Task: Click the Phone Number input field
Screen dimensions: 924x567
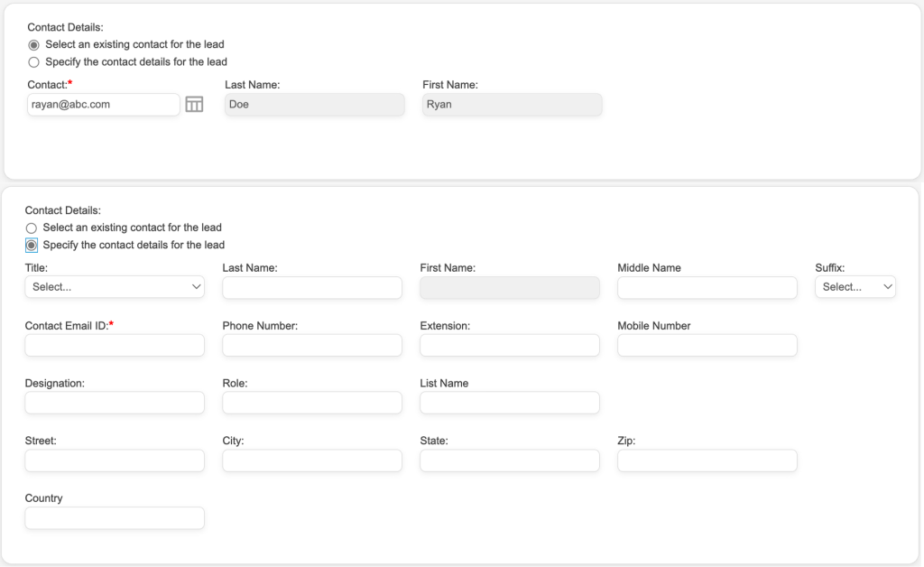Action: pos(312,345)
